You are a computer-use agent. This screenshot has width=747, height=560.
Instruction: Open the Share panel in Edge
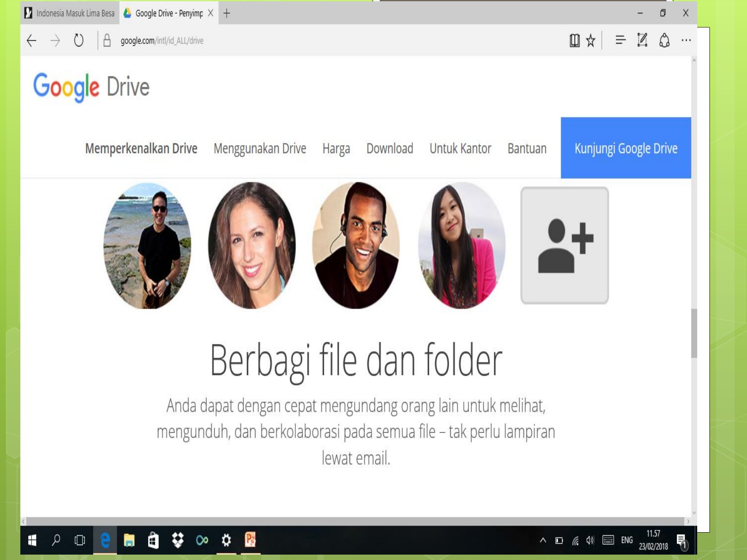tap(665, 40)
